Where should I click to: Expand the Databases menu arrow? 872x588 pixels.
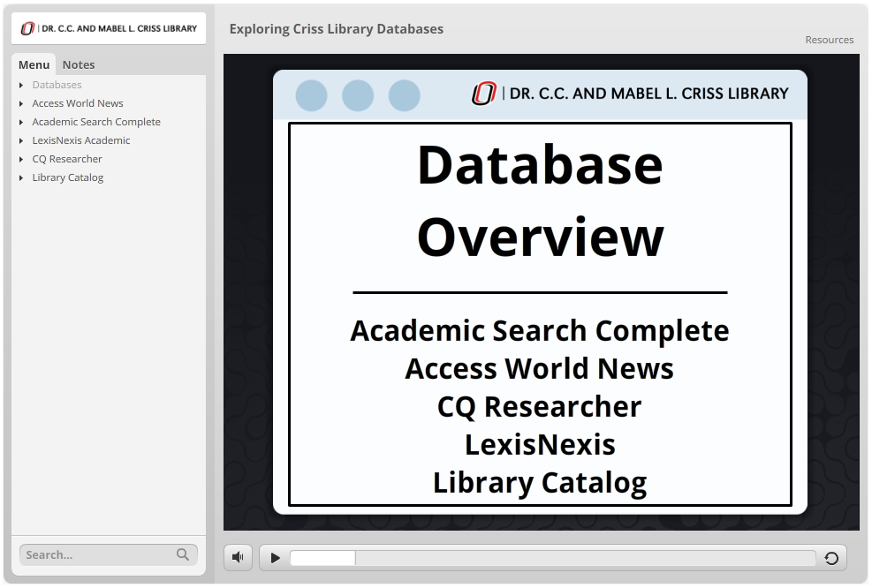click(x=21, y=85)
